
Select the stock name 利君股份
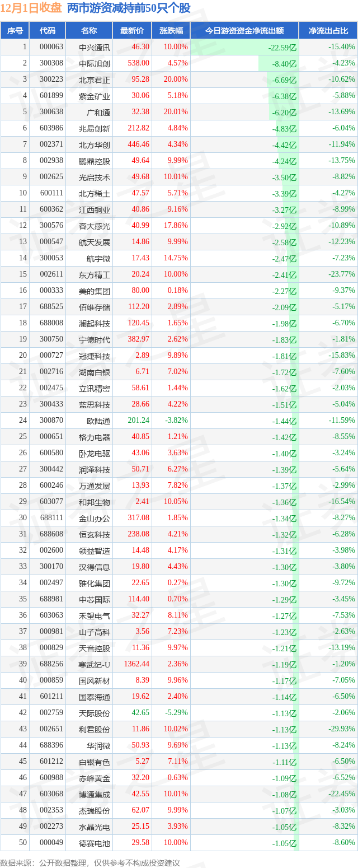coord(95,729)
